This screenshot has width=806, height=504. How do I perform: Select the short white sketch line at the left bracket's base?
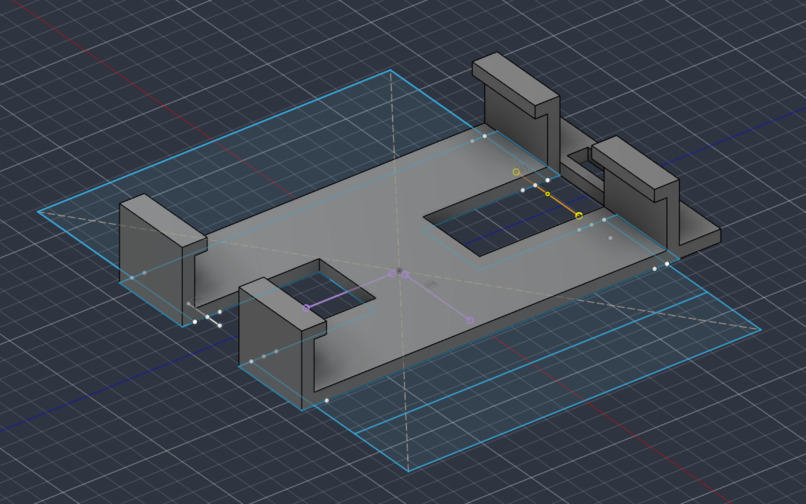[x=204, y=315]
